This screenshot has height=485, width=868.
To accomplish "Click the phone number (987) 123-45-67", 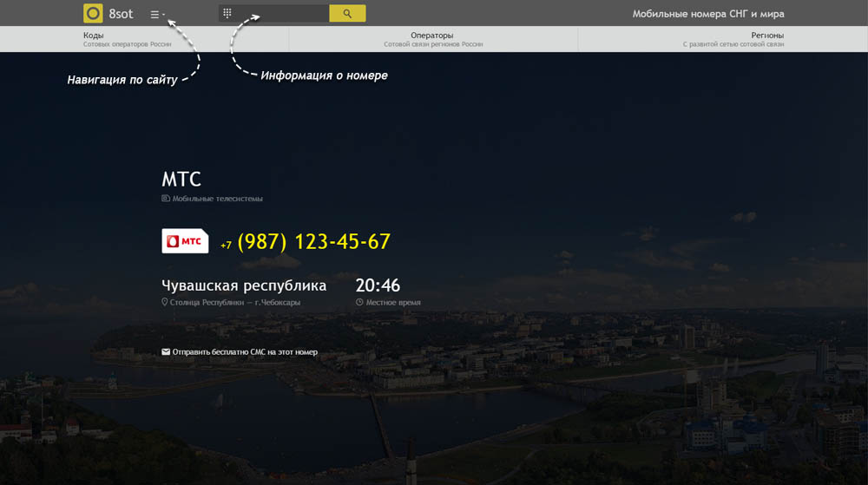I will pos(314,242).
